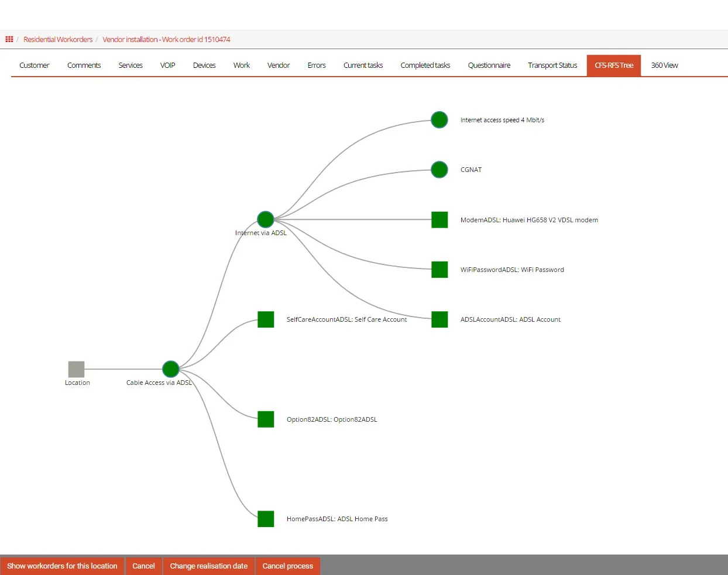Switch to the Customer tab
Screen dimensions: 728x575
[34, 66]
